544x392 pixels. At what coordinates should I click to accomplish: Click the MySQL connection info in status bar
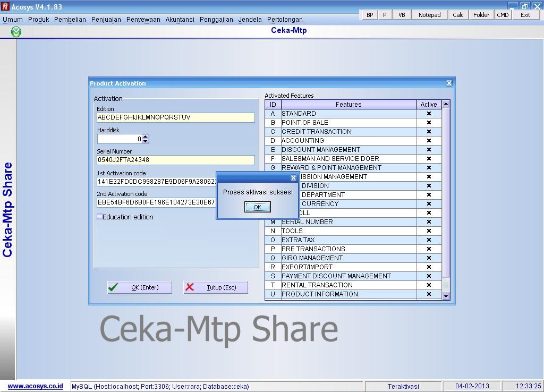217,386
